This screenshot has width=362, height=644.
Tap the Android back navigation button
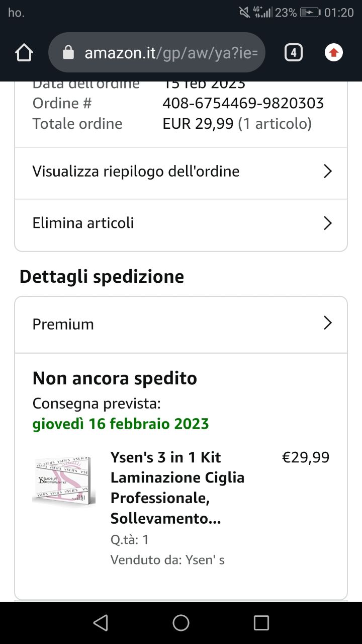(x=101, y=623)
